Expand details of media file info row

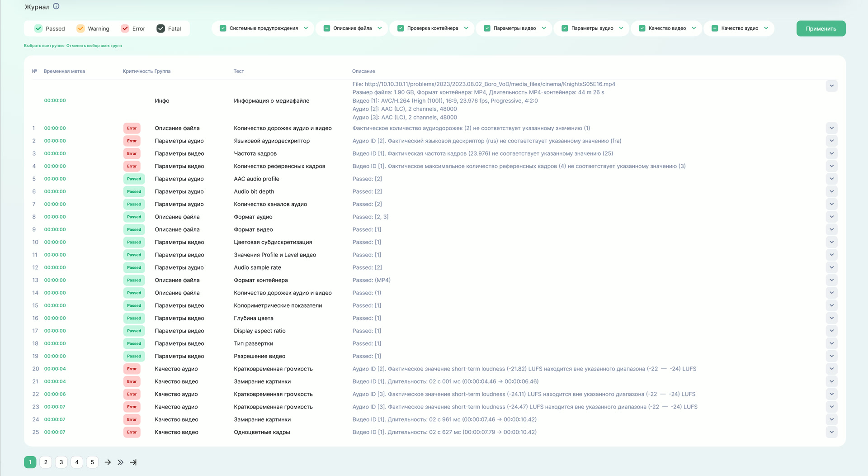(831, 86)
